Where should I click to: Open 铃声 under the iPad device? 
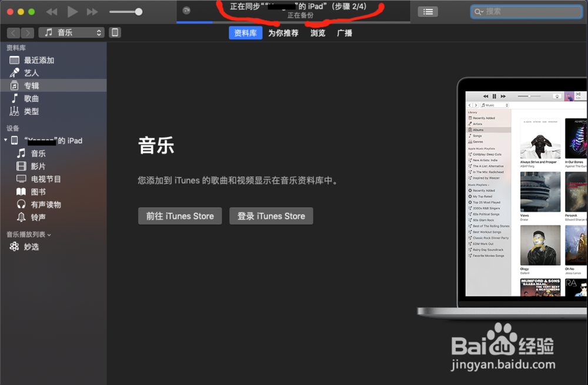coord(54,217)
